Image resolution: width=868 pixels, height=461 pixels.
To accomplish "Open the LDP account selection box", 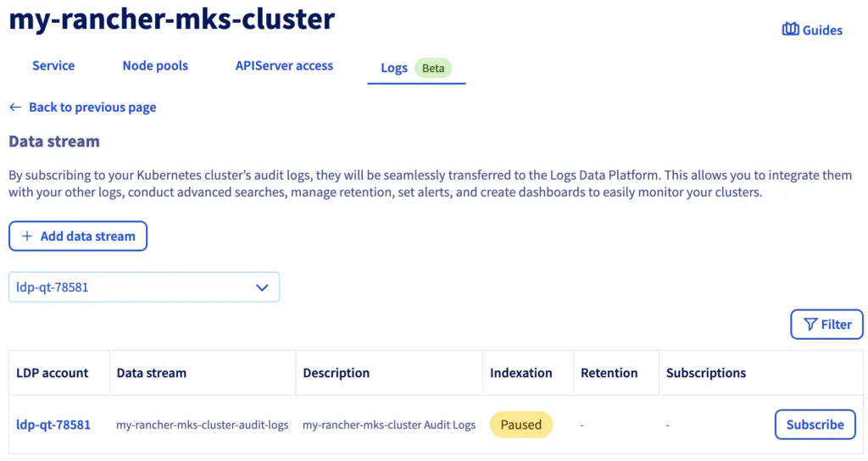I will pyautogui.click(x=144, y=286).
